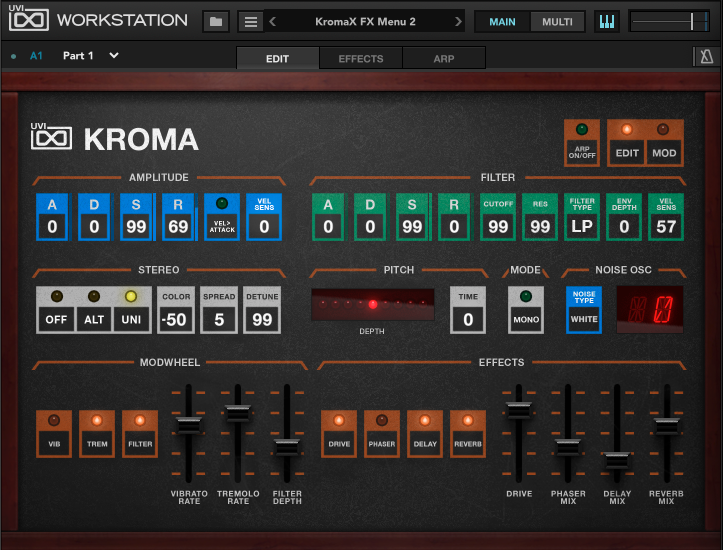Select the EFFECTS tab
This screenshot has height=550, width=723.
pyautogui.click(x=361, y=59)
